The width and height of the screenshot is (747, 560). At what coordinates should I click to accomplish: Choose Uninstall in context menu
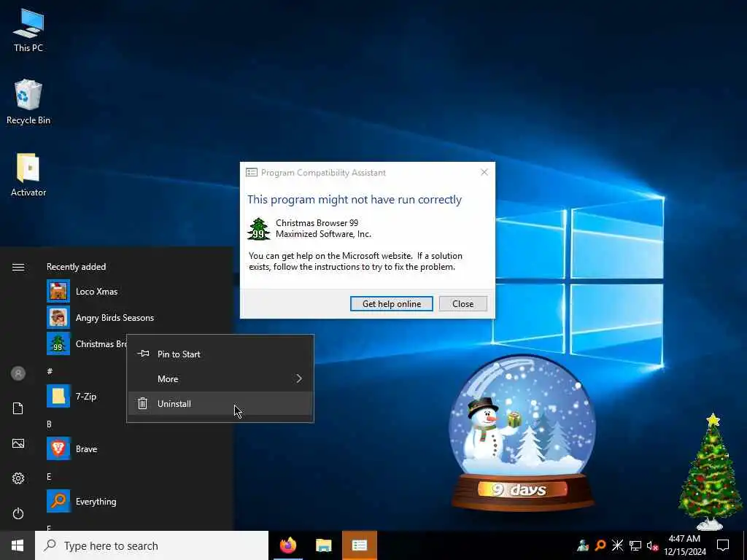click(220, 404)
